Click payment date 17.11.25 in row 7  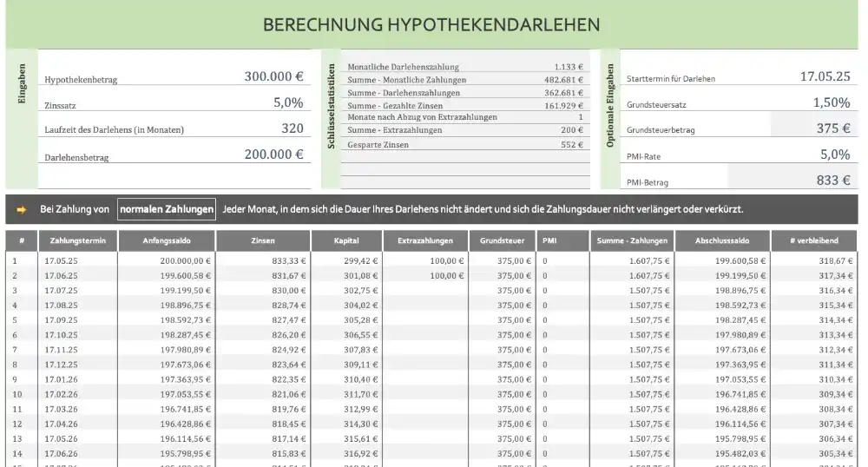(61, 350)
